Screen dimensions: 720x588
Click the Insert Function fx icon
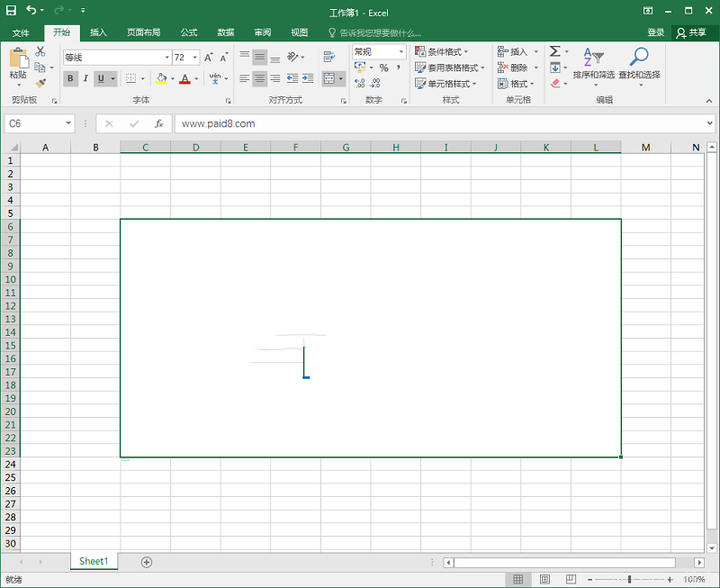(159, 123)
